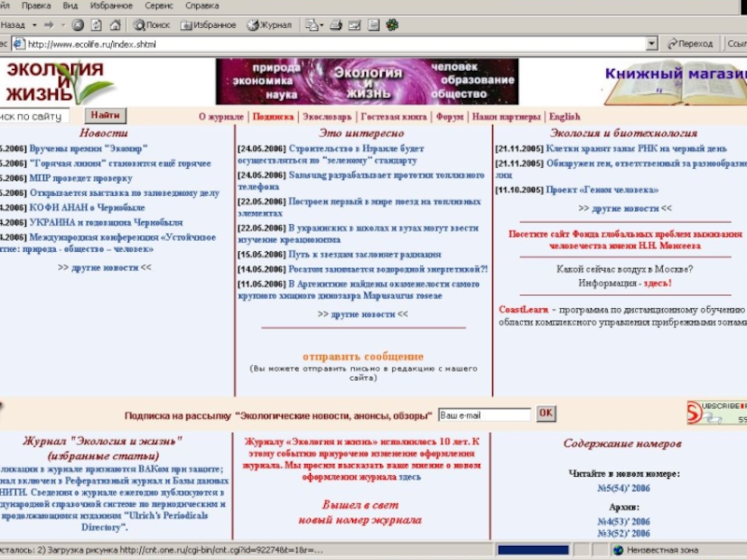Open the Вид menu
The image size is (747, 560).
pyautogui.click(x=70, y=6)
